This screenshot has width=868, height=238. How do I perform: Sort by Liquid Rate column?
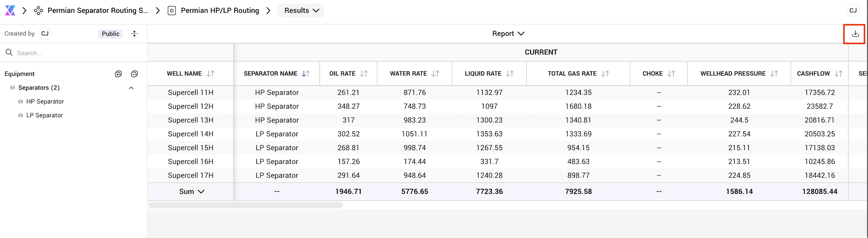[510, 74]
